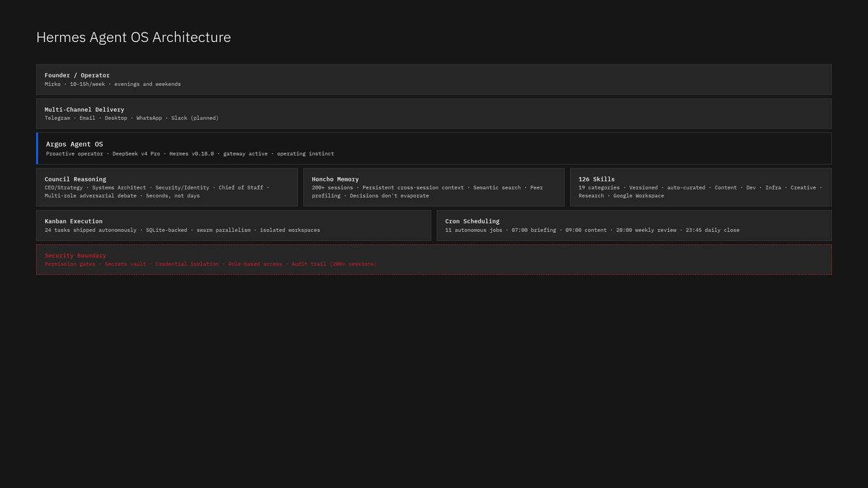
Task: Select the "Council Reasoning" heading
Action: point(75,179)
